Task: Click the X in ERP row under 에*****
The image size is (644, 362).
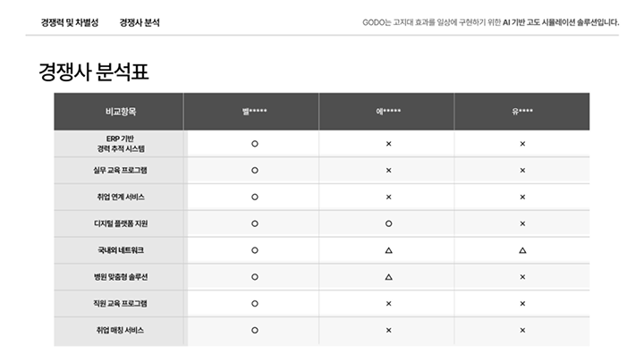Action: click(x=388, y=143)
